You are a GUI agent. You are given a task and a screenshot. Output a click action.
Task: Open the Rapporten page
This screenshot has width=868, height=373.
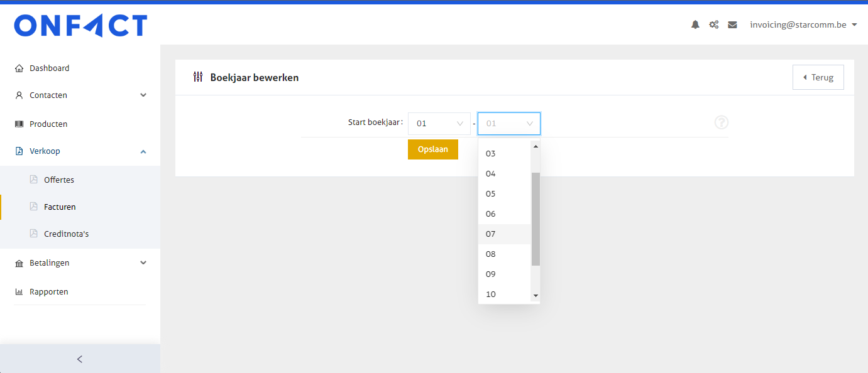[x=48, y=291]
